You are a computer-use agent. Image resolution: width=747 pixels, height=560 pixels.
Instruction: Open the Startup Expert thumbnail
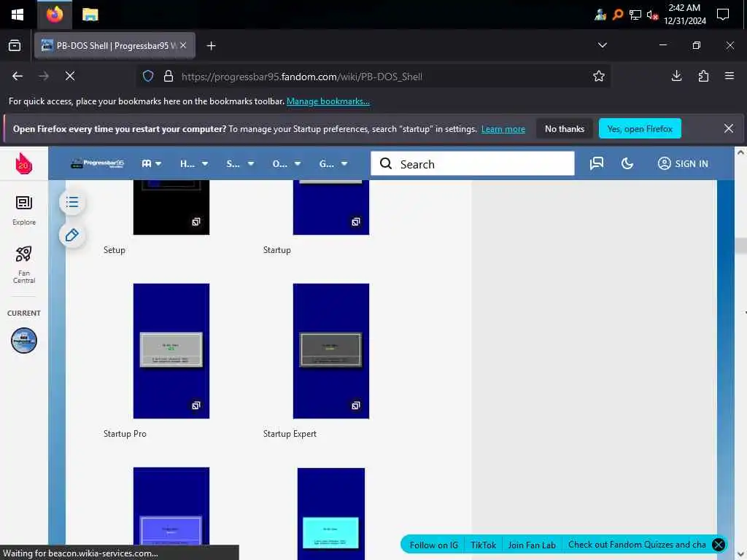click(x=331, y=351)
